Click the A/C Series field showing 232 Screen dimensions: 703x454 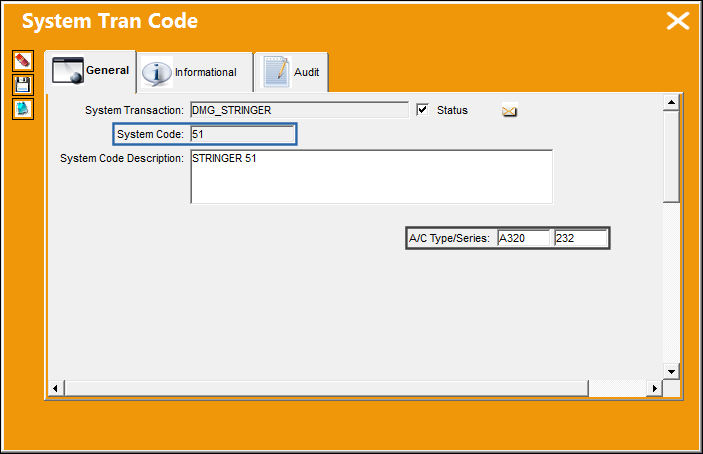pos(581,238)
